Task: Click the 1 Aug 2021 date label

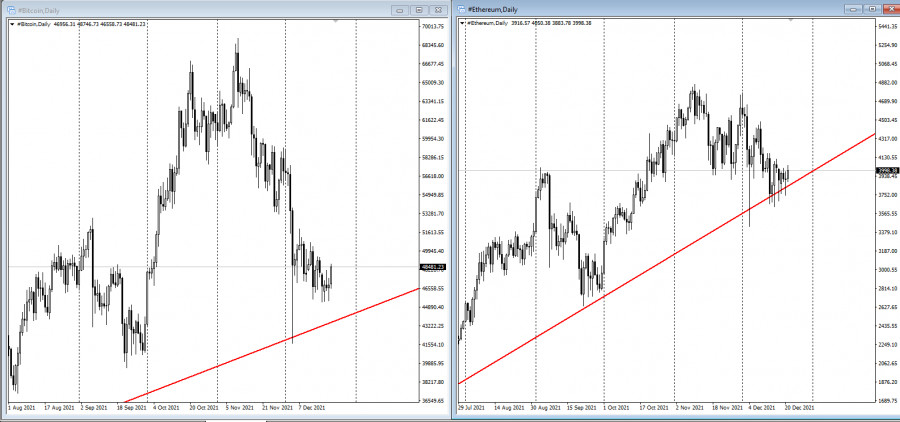Action: (x=20, y=408)
